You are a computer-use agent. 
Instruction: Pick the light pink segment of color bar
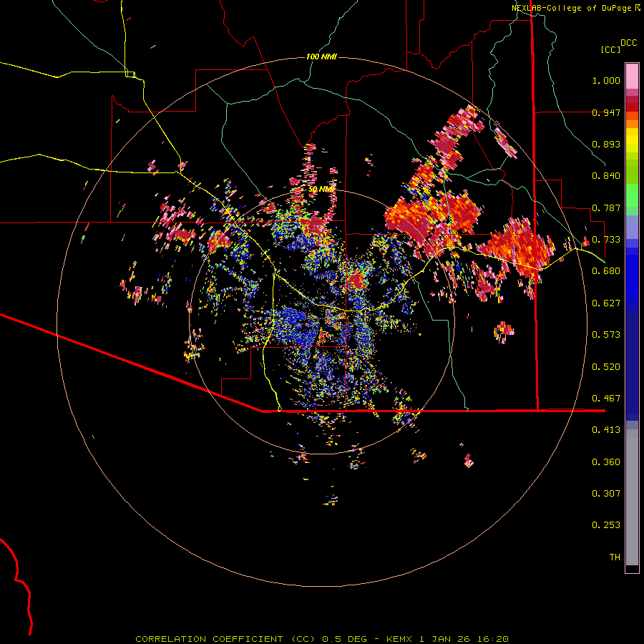pyautogui.click(x=632, y=76)
